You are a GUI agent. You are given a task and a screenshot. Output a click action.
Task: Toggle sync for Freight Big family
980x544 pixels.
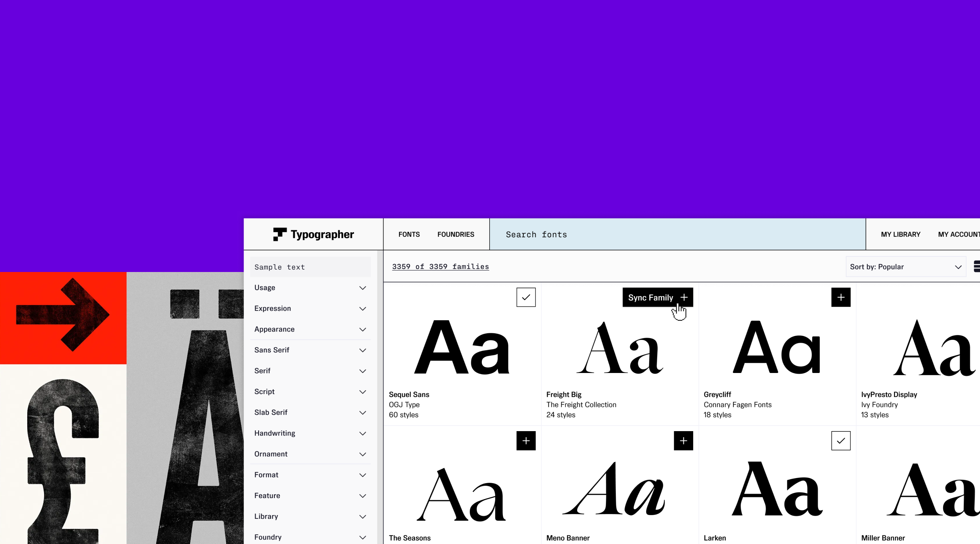pyautogui.click(x=658, y=297)
